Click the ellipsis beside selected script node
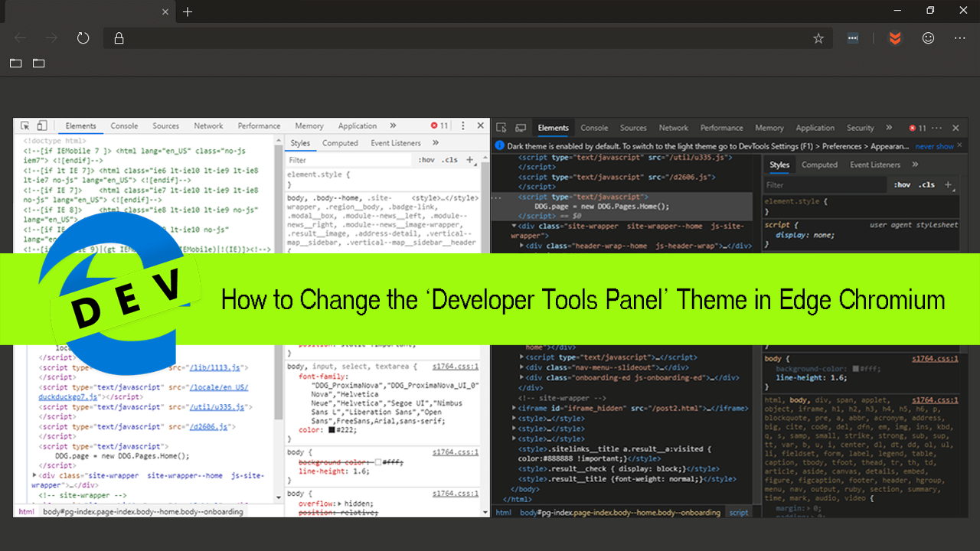 pyautogui.click(x=498, y=197)
